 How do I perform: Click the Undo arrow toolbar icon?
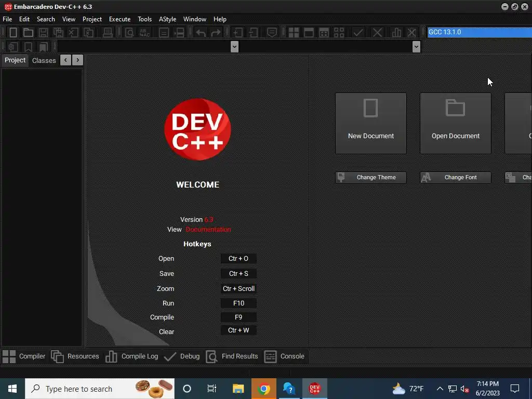pos(201,33)
